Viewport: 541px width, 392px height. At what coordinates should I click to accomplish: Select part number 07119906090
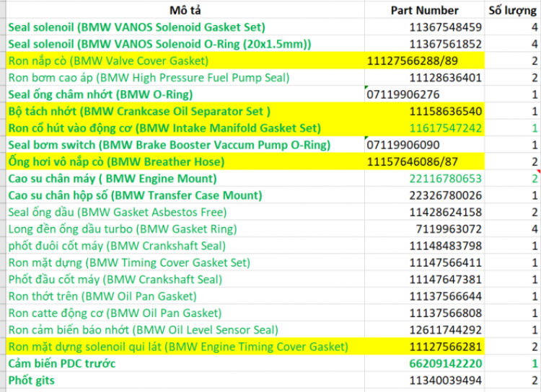[424, 145]
